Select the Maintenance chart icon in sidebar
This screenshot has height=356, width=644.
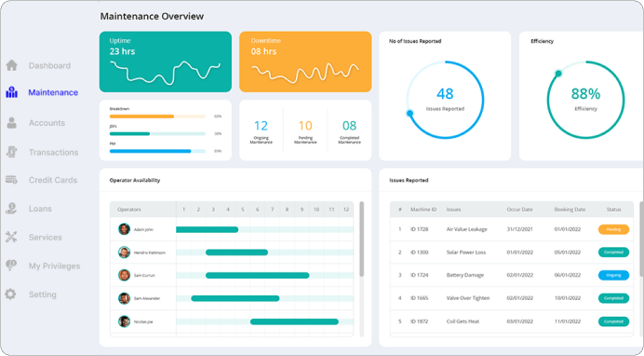(x=11, y=92)
